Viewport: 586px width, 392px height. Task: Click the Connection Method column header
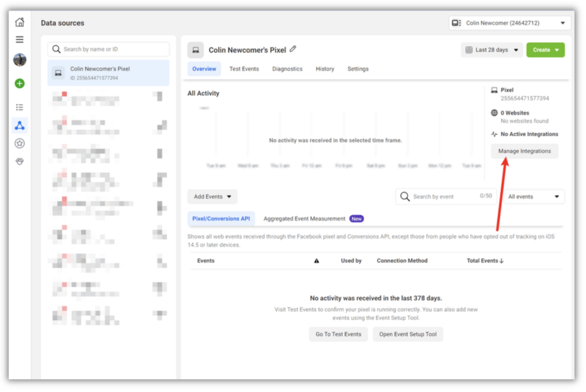click(x=402, y=261)
